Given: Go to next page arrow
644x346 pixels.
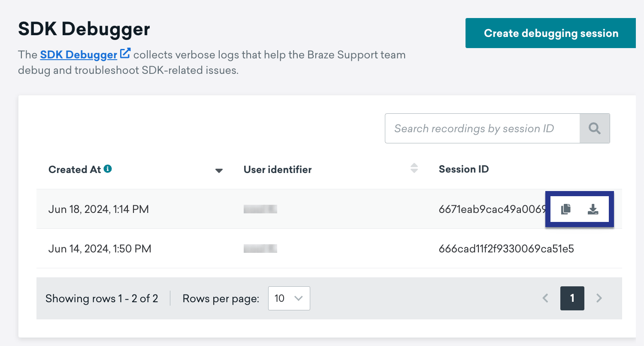Looking at the screenshot, I should point(599,298).
